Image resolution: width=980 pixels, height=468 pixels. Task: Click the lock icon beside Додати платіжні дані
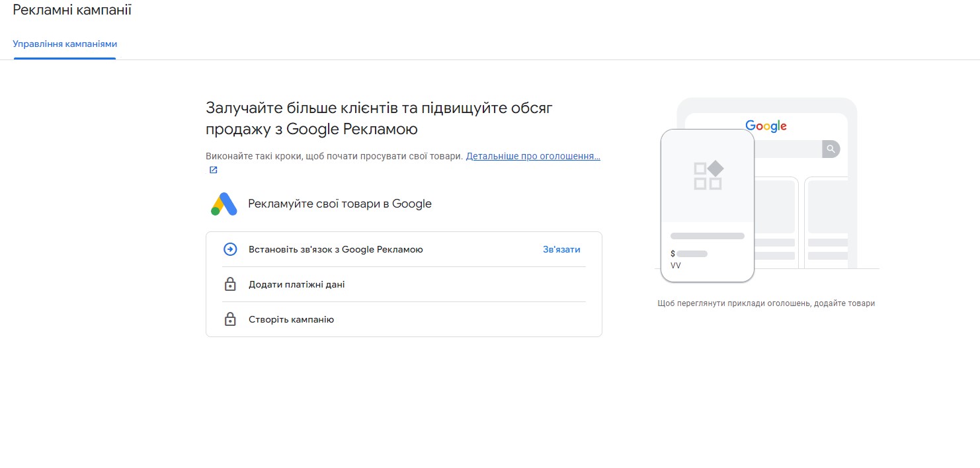(x=230, y=285)
